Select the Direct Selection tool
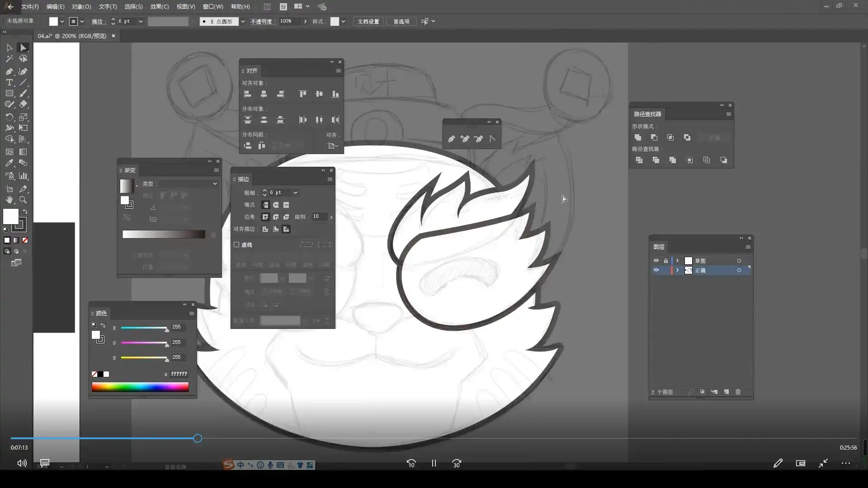 point(23,48)
